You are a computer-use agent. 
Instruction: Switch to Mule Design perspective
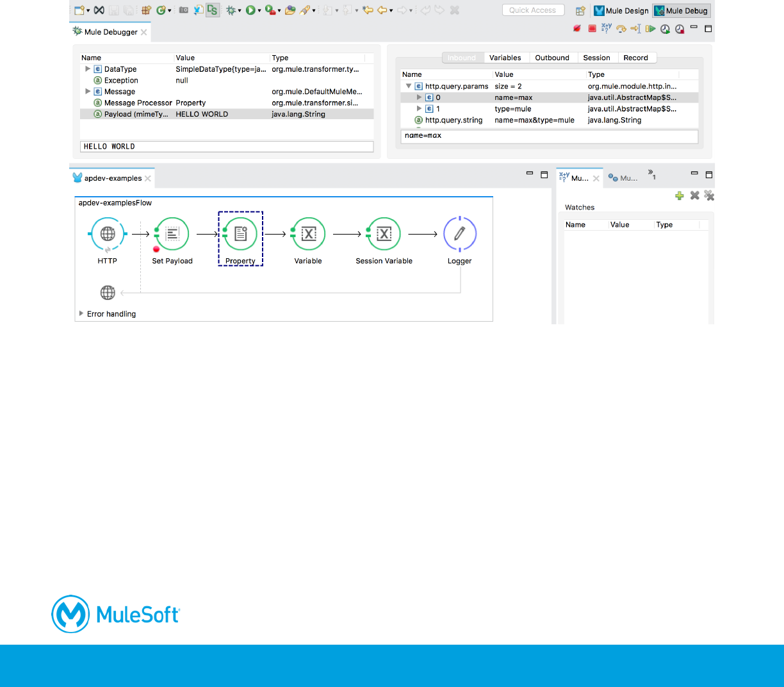(x=621, y=11)
